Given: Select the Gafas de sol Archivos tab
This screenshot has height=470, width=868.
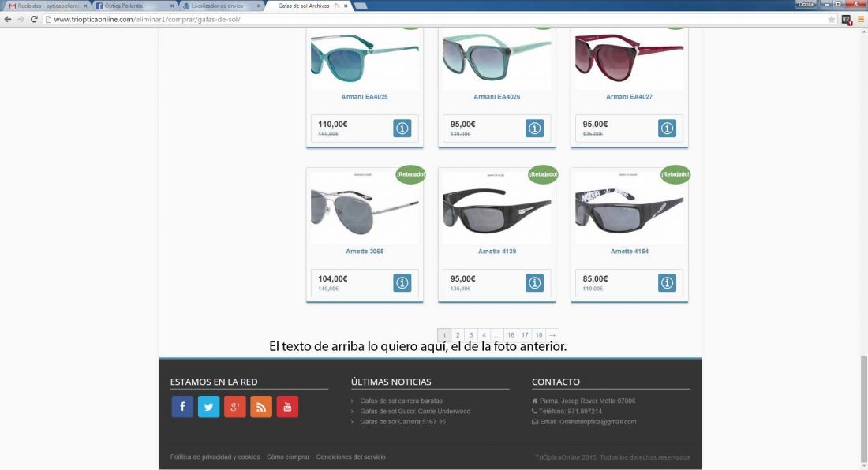Looking at the screenshot, I should click(x=309, y=6).
